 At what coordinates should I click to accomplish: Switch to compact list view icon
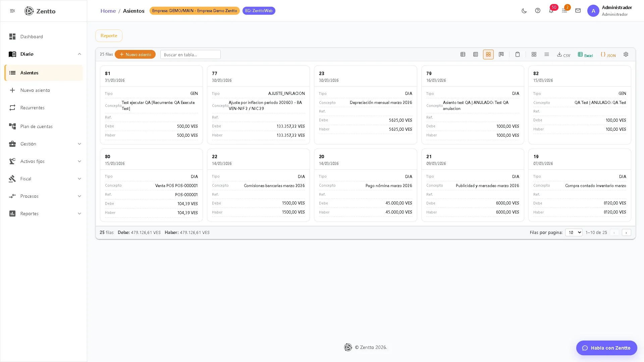476,54
